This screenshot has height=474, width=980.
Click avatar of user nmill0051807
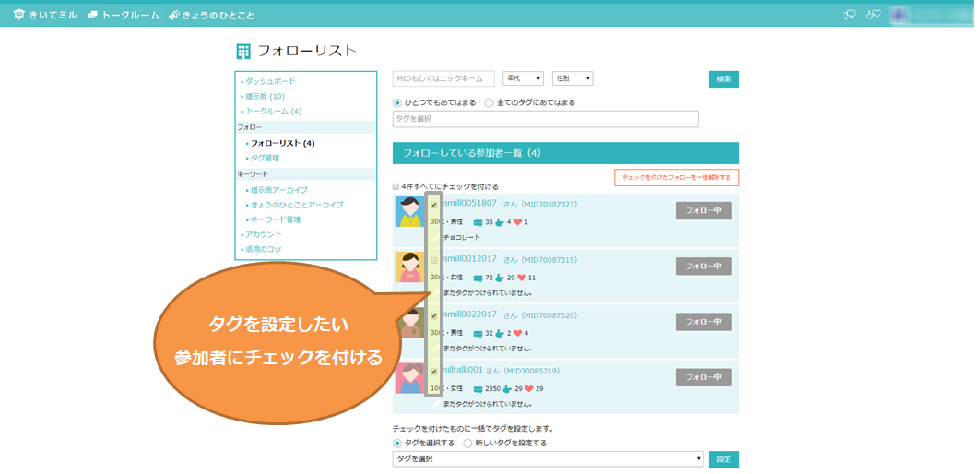pyautogui.click(x=408, y=211)
